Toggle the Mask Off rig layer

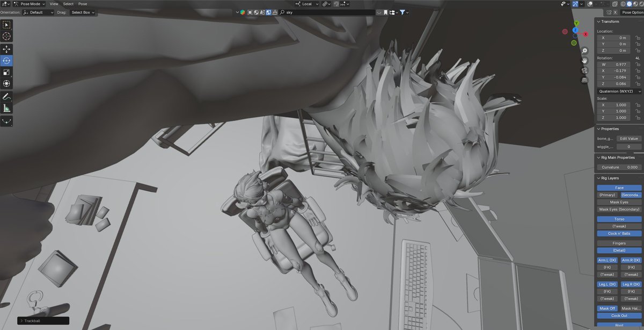(608, 309)
